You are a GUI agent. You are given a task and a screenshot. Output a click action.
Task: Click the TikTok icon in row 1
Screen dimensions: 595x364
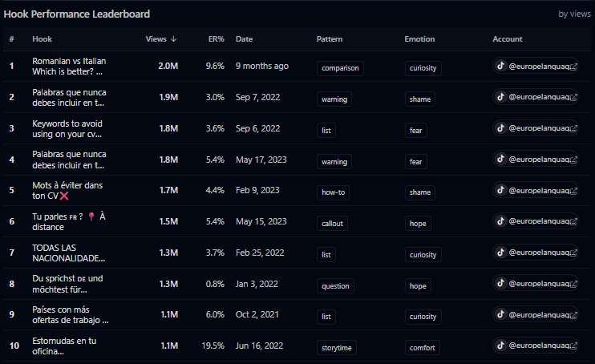pyautogui.click(x=500, y=67)
